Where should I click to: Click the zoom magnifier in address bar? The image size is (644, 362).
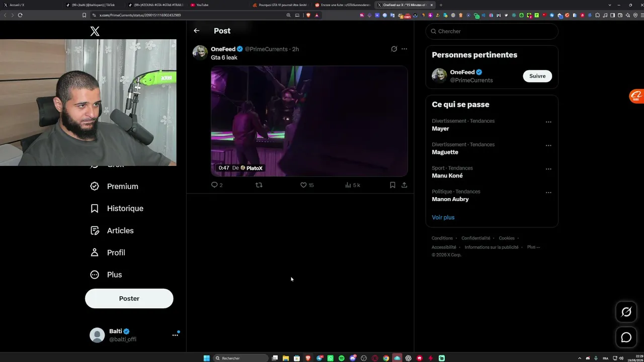[288, 15]
